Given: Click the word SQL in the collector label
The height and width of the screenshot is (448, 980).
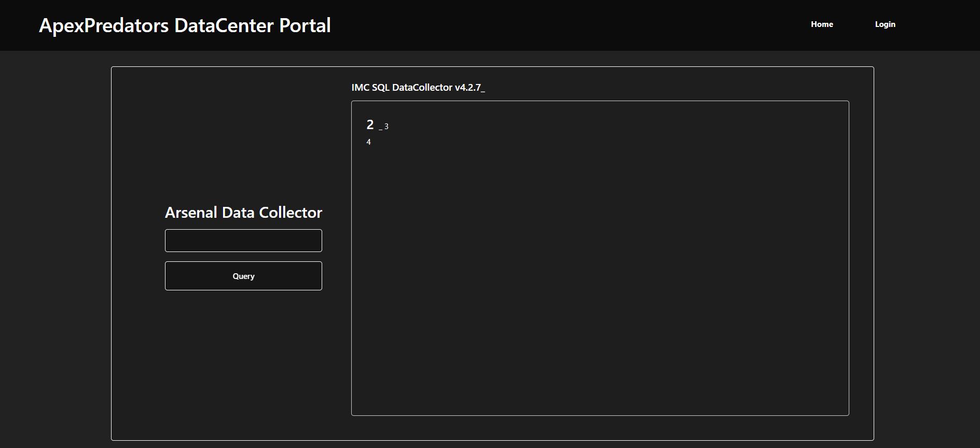Looking at the screenshot, I should click(380, 88).
